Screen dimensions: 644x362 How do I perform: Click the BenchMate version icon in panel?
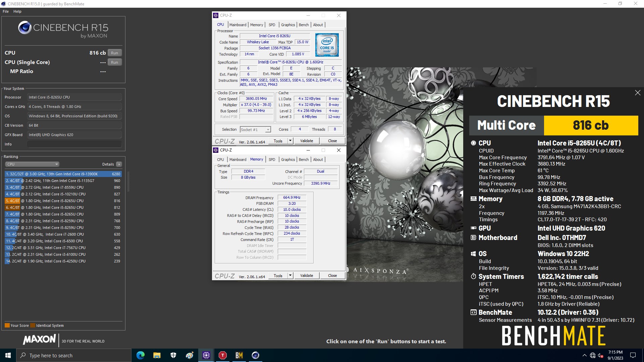(473, 312)
